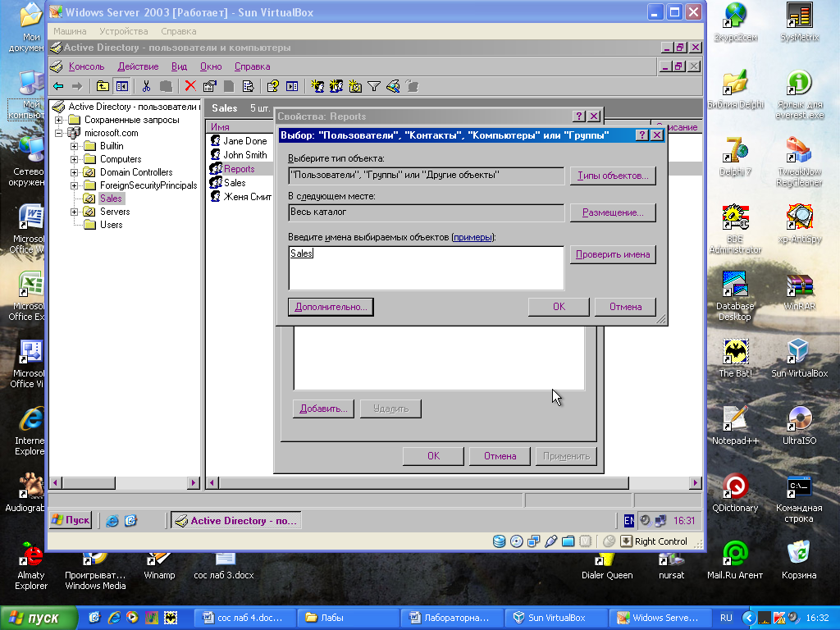Click the Back arrow in AD toolbar
Image resolution: width=840 pixels, height=630 pixels.
[58, 86]
